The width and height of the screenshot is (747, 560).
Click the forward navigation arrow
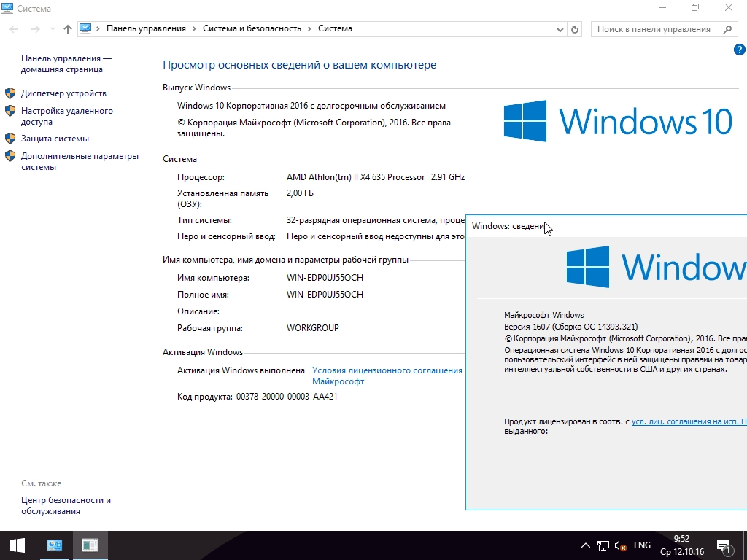click(x=35, y=29)
